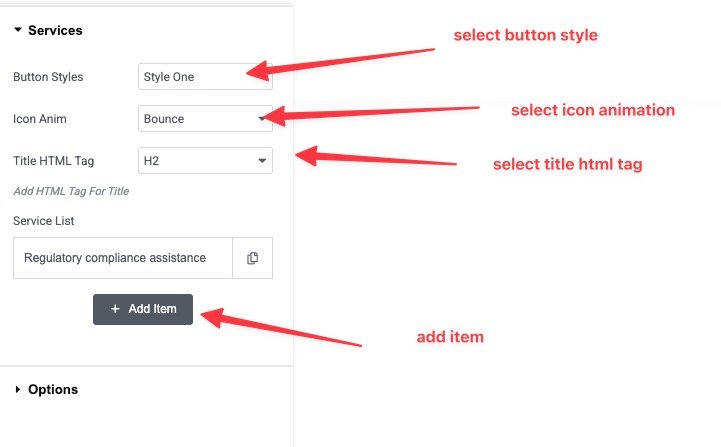Click the red select button style annotation
The height and width of the screenshot is (447, 721).
point(525,36)
